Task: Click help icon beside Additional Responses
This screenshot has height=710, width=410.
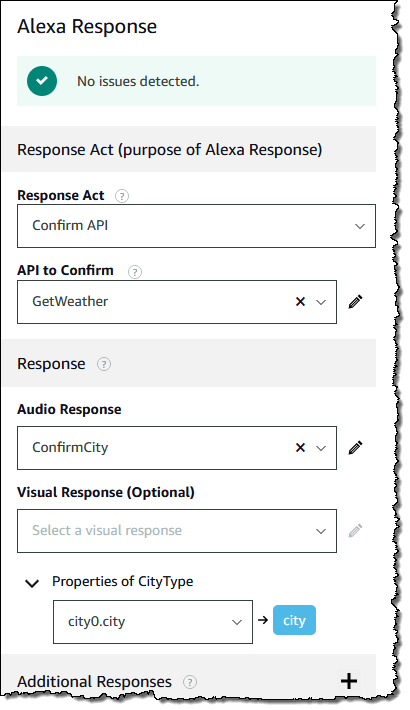Action: click(190, 682)
